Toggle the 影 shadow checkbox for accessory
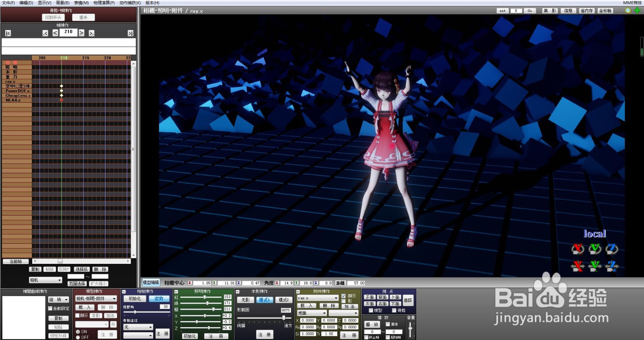The height and width of the screenshot is (340, 644). click(344, 301)
